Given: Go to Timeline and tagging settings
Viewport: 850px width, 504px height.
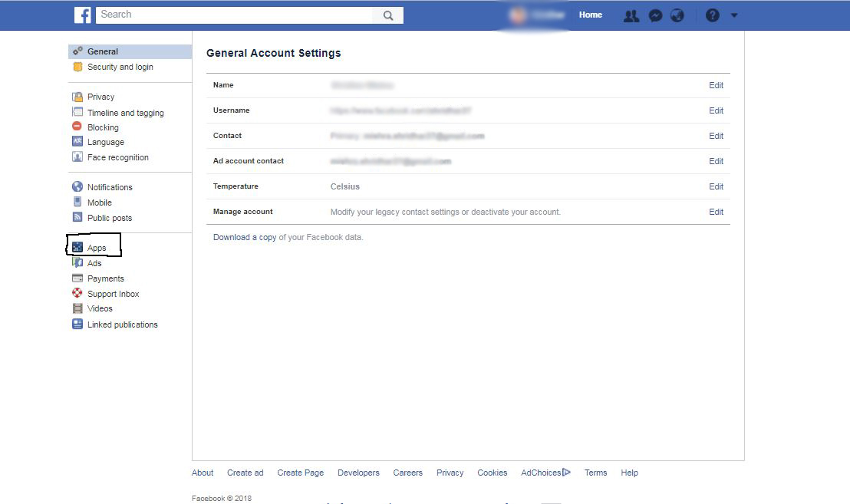Looking at the screenshot, I should pyautogui.click(x=125, y=113).
